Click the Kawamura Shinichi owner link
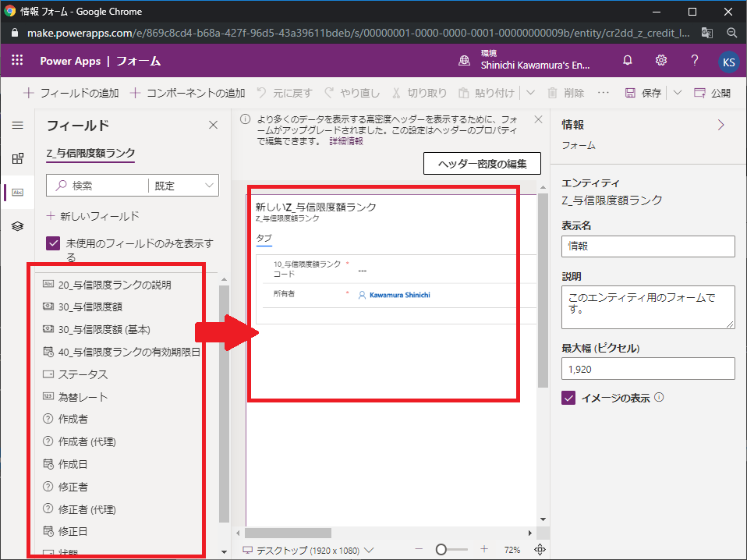Image resolution: width=747 pixels, height=560 pixels. click(x=400, y=295)
